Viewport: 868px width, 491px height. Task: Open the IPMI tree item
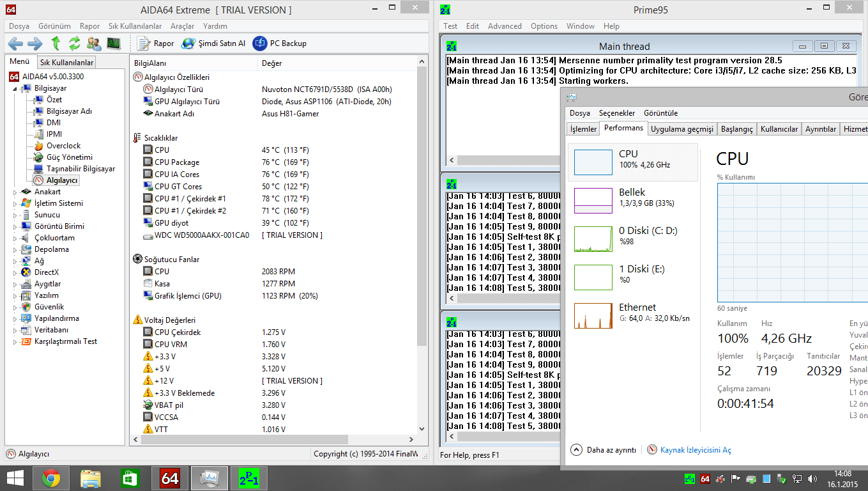coord(54,134)
